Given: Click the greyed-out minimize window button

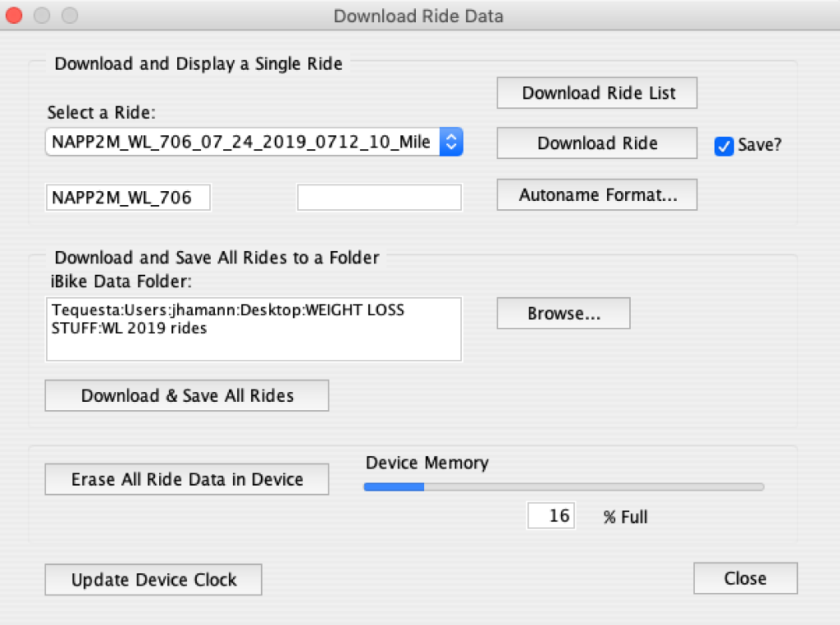Looking at the screenshot, I should pos(42,16).
